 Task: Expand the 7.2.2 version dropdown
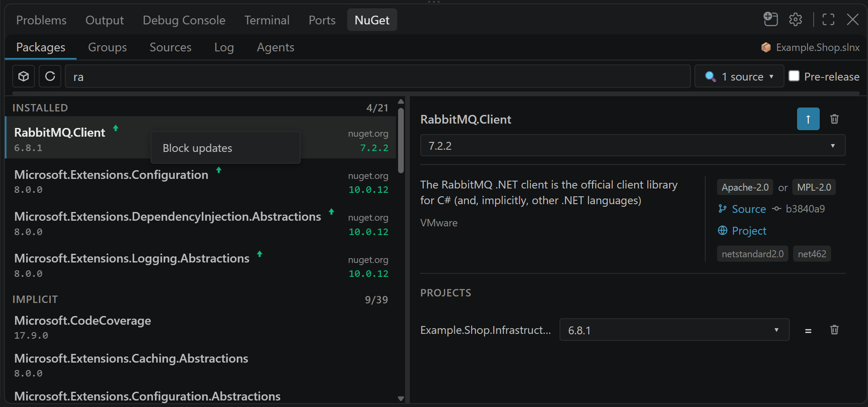click(633, 145)
